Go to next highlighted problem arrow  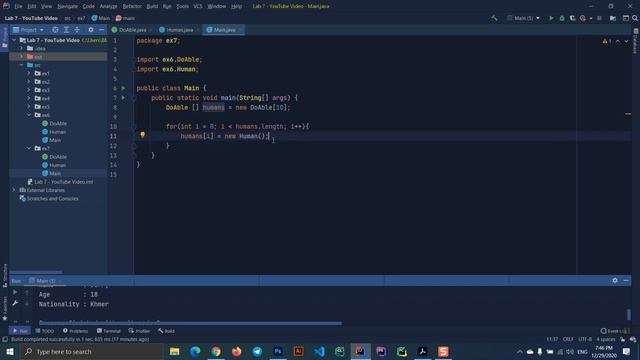[626, 41]
